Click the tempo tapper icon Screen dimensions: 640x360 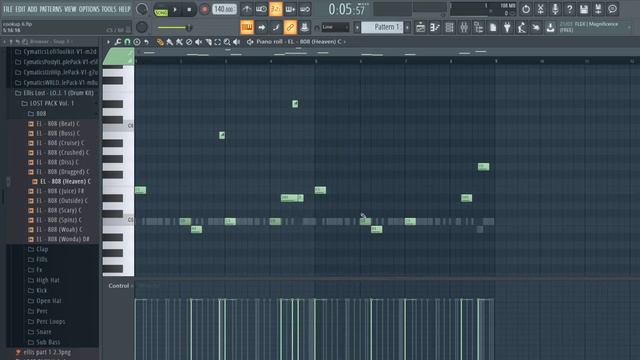522,27
